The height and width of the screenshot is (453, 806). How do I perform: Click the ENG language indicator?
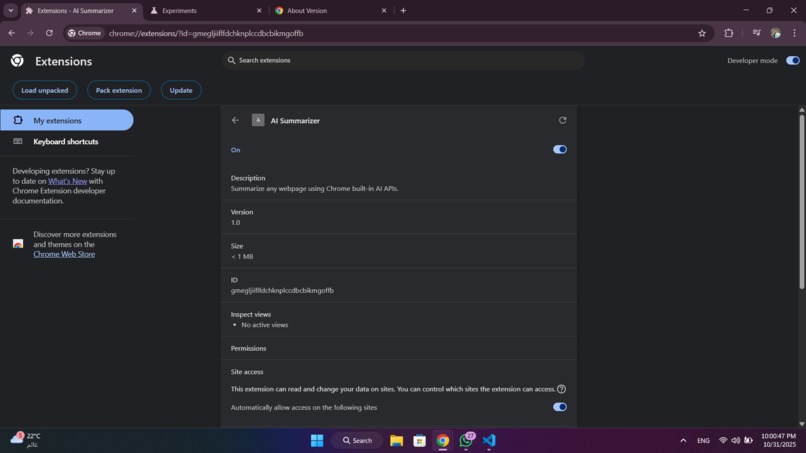pos(703,441)
